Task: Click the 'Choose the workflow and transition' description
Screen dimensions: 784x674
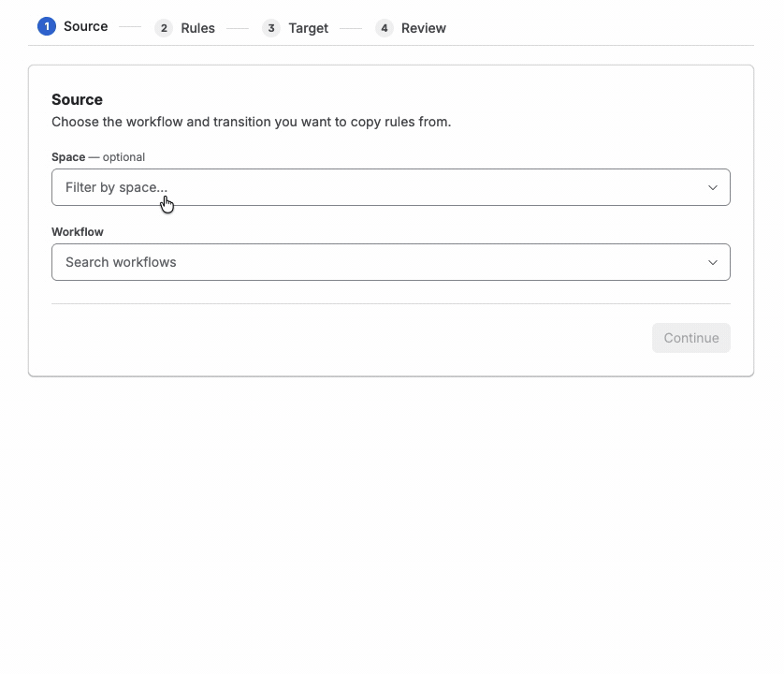Action: (251, 122)
